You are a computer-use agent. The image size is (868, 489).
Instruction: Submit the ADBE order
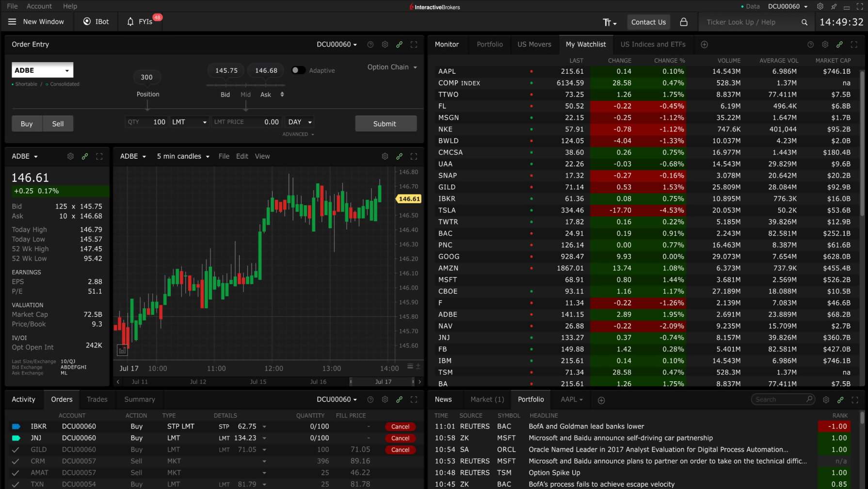[386, 123]
